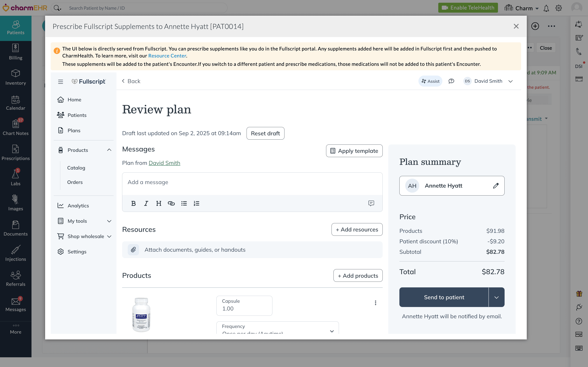Insert a numbered list in message
Viewport: 588px width, 367px height.
coord(196,204)
